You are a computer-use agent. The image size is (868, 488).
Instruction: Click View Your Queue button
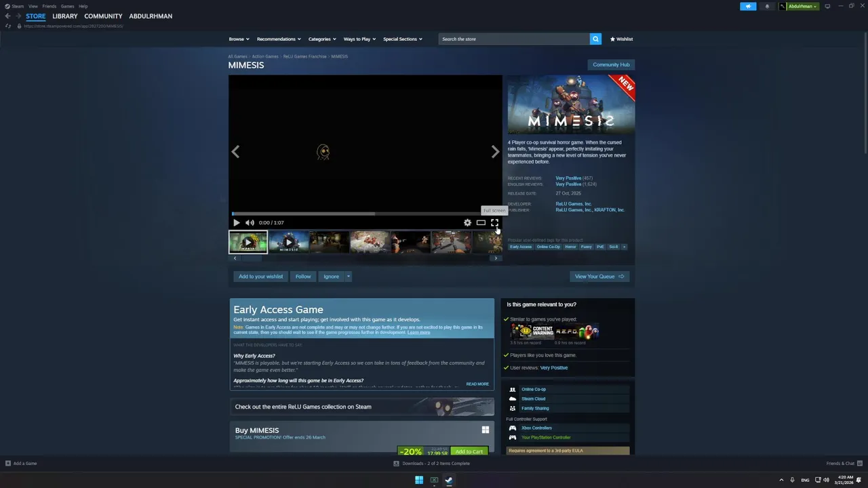tap(599, 277)
